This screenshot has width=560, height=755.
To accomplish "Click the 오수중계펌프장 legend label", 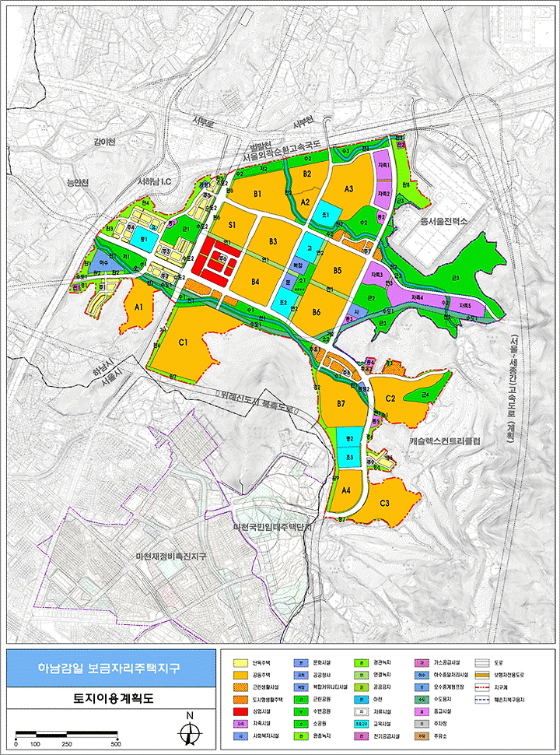I will click(x=448, y=687).
